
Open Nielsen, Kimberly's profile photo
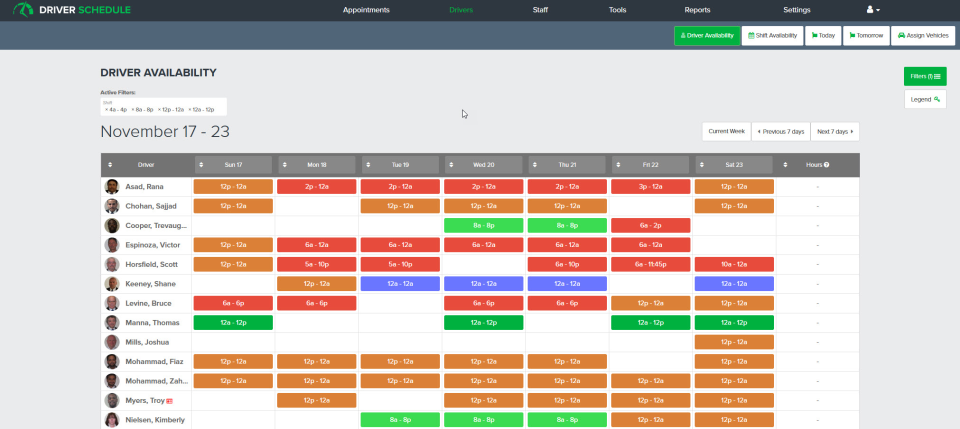tap(111, 420)
